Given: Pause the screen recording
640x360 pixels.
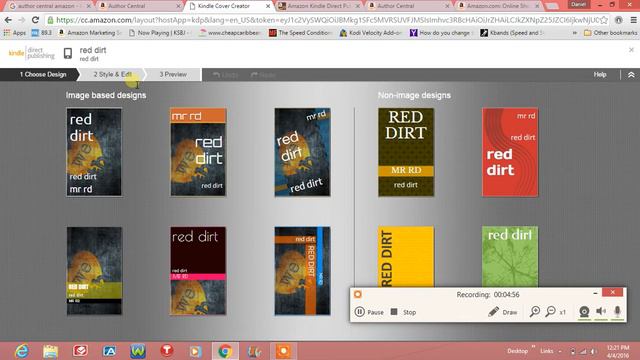Looking at the screenshot, I should (369, 312).
